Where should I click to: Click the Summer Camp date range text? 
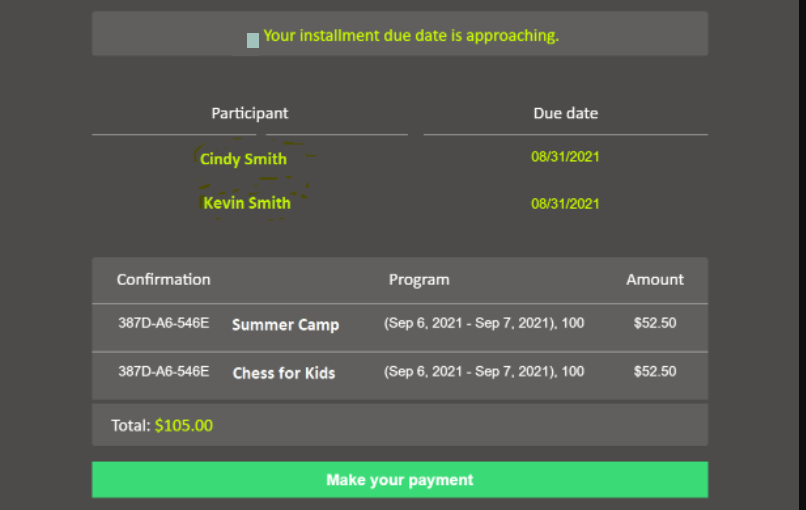tap(484, 323)
